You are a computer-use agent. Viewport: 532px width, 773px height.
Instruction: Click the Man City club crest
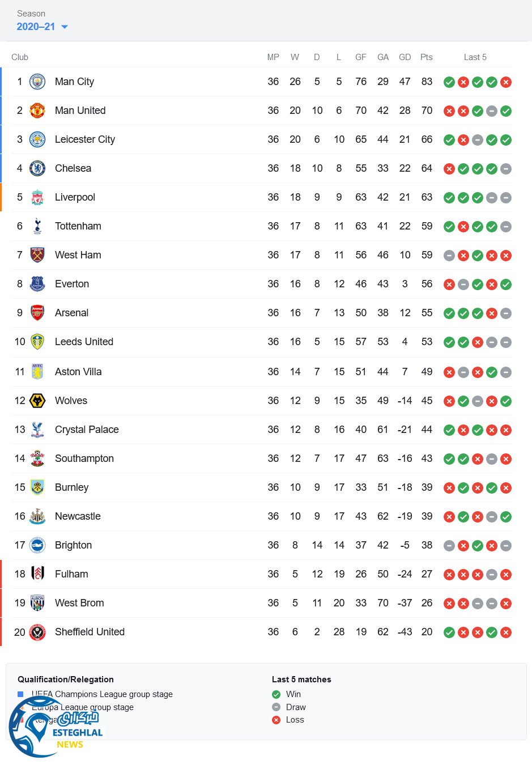pyautogui.click(x=37, y=82)
